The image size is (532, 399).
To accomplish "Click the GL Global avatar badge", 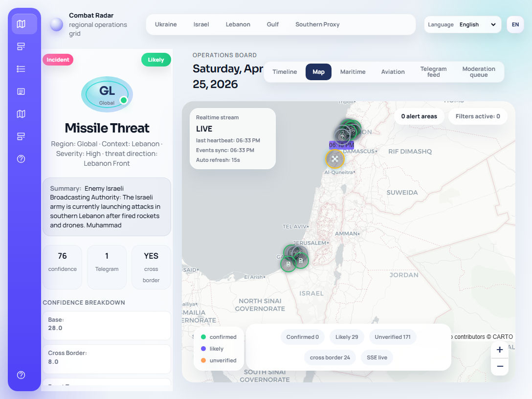I will (x=107, y=94).
